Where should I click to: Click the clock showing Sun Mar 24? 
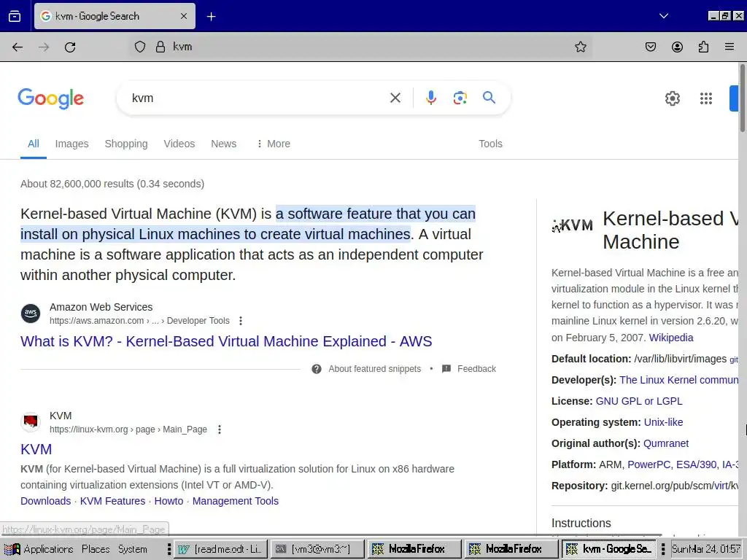coord(706,549)
